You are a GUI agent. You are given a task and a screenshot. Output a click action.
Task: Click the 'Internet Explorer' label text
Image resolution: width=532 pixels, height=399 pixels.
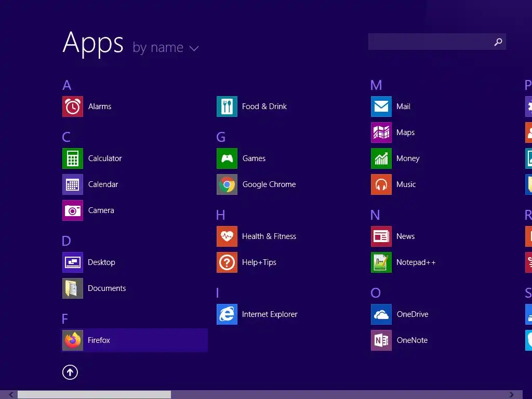pos(270,314)
